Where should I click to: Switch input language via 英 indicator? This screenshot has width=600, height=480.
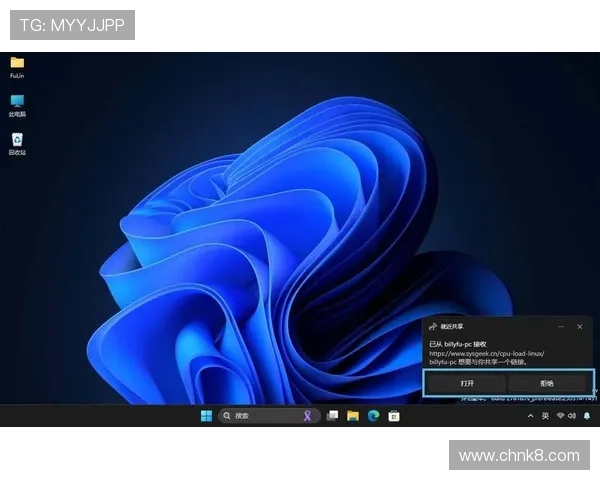click(545, 416)
